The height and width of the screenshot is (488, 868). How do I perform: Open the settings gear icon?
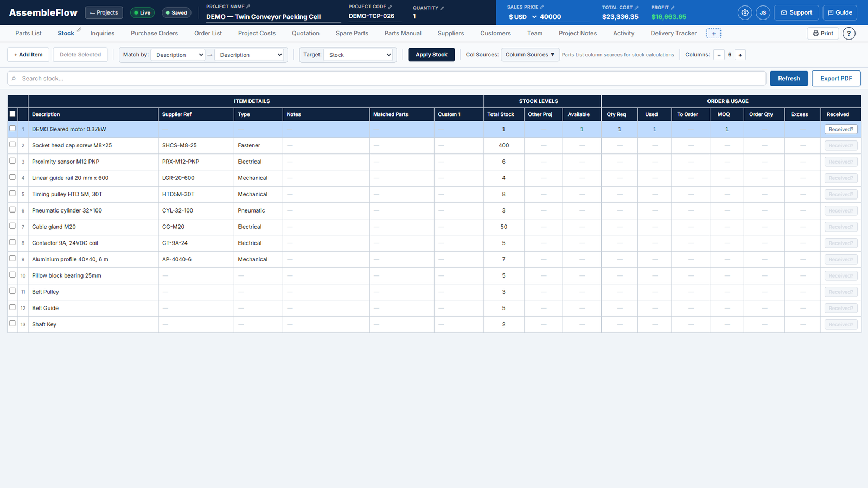pyautogui.click(x=745, y=12)
